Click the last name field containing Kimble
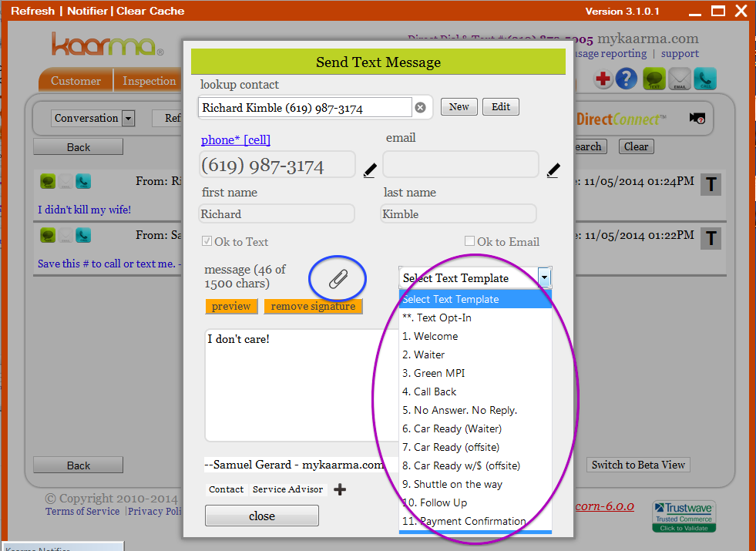This screenshot has height=551, width=756. tap(459, 214)
